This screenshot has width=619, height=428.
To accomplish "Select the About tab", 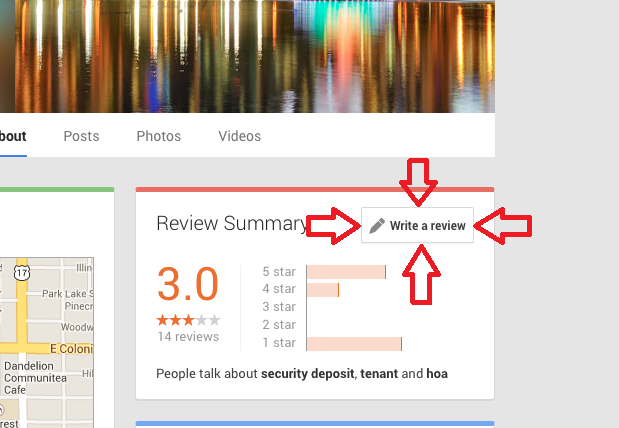I will [13, 136].
